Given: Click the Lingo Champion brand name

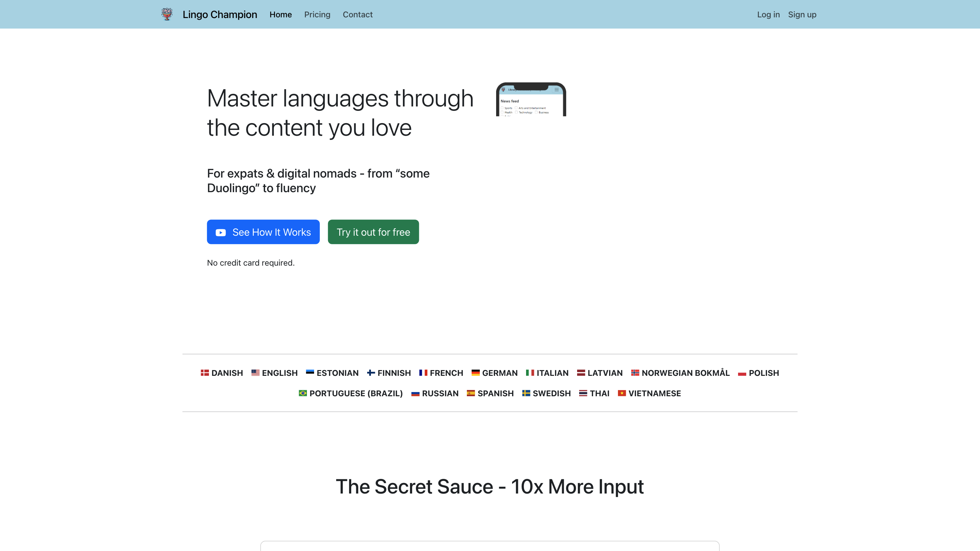Looking at the screenshot, I should (x=219, y=14).
